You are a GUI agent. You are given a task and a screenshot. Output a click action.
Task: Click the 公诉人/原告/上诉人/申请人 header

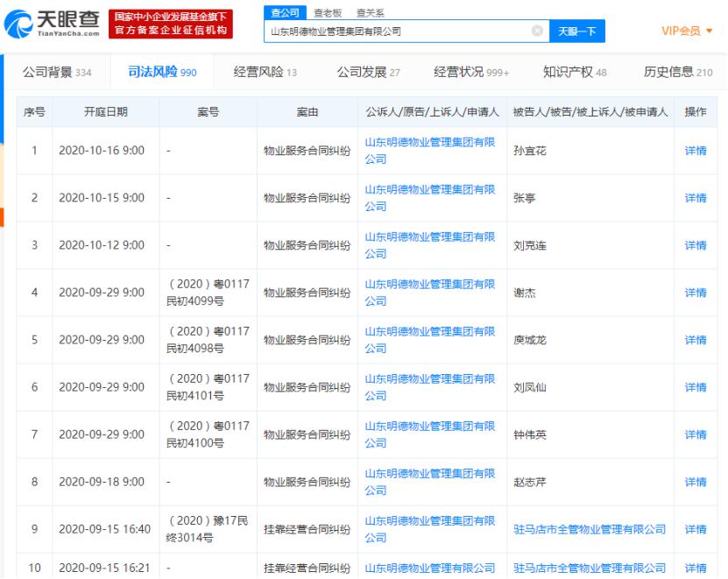tap(432, 112)
